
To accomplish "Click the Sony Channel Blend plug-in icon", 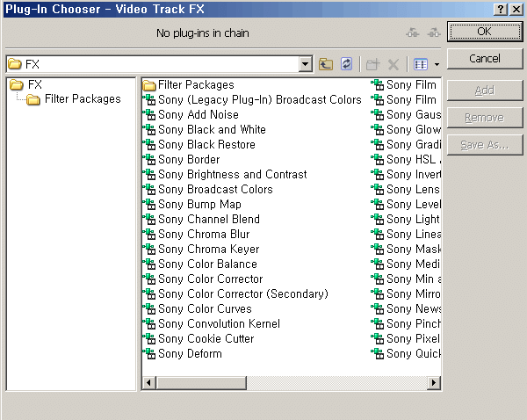I will 149,220.
